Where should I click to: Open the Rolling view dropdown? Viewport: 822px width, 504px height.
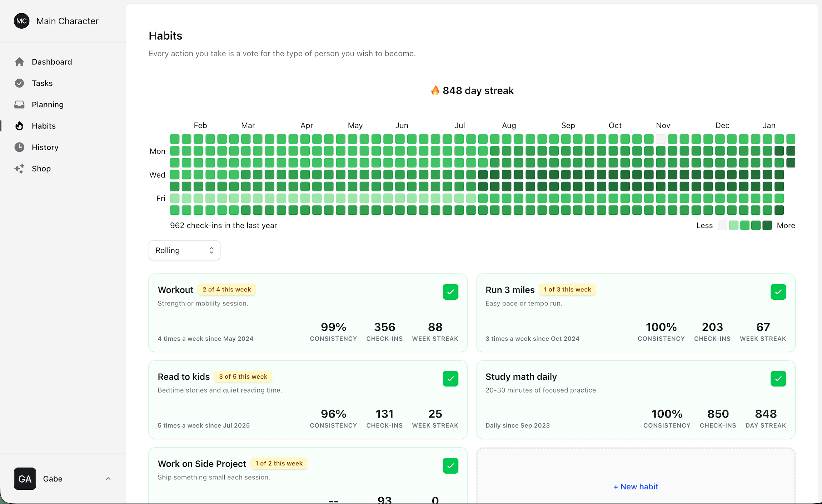point(184,250)
